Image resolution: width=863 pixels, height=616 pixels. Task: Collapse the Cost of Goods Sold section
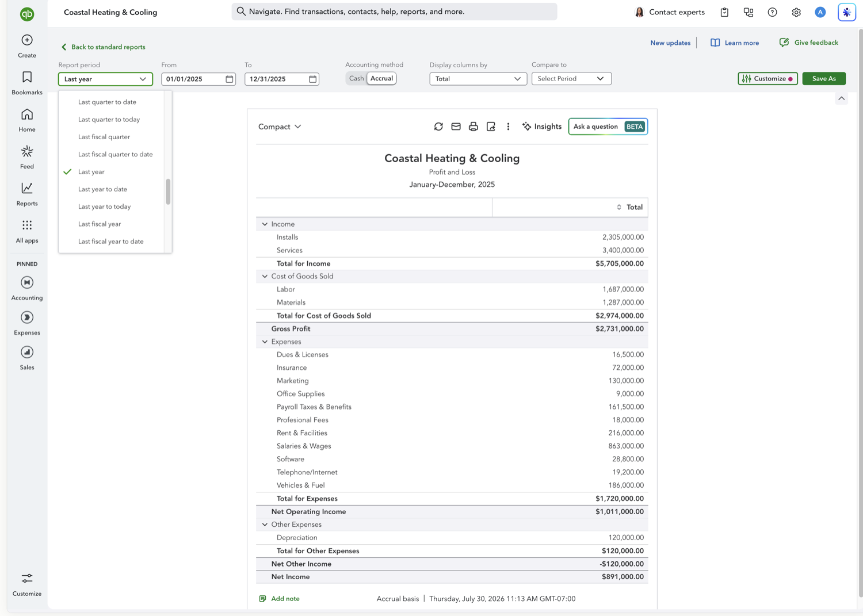[265, 276]
